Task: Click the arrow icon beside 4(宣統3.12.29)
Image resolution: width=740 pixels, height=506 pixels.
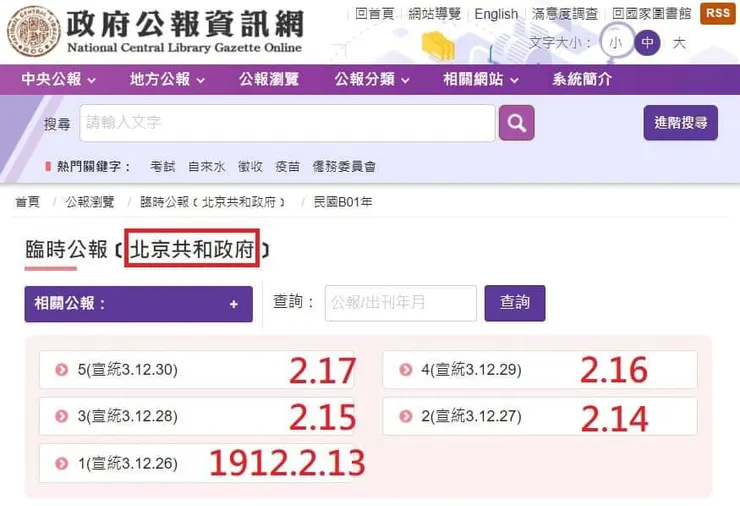Action: (x=406, y=370)
